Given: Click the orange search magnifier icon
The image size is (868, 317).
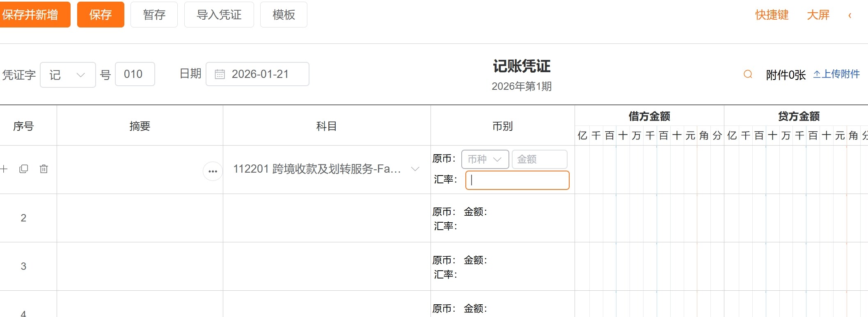Looking at the screenshot, I should (x=748, y=74).
